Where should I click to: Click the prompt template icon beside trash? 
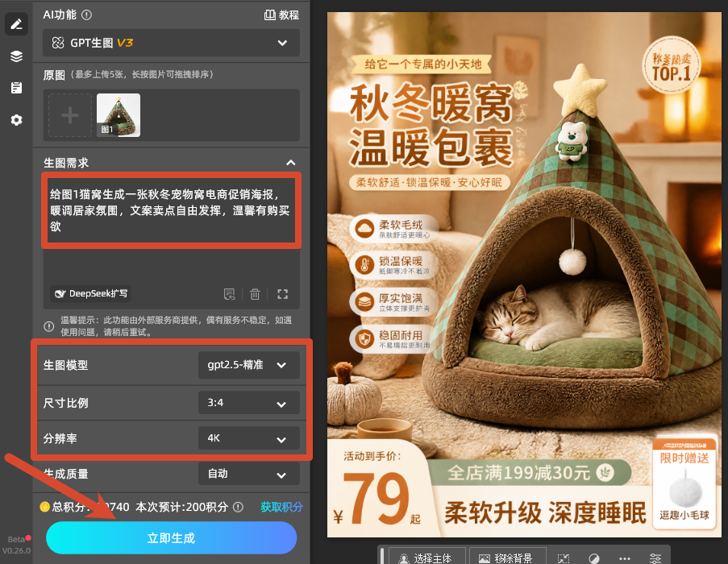point(229,294)
